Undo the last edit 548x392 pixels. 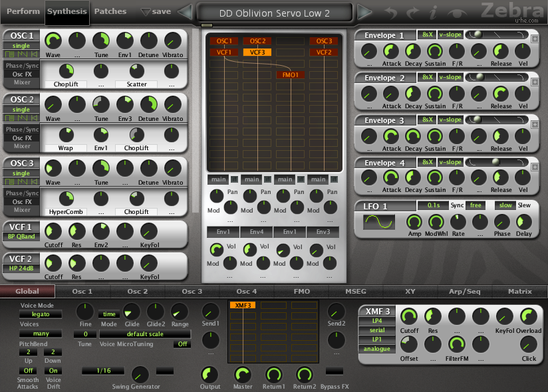391,13
